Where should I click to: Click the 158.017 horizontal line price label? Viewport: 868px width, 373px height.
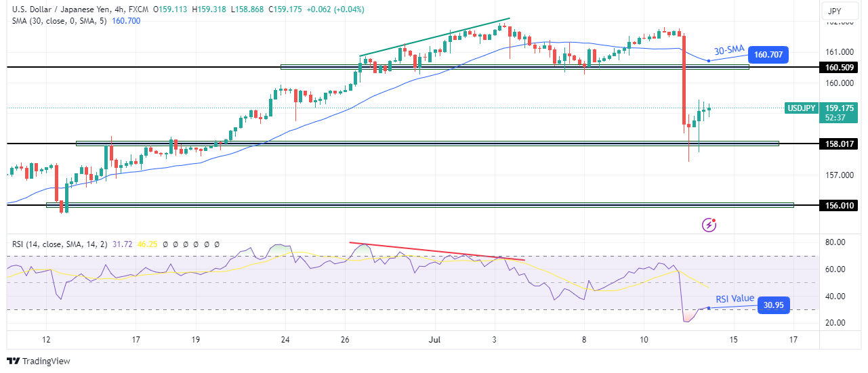click(840, 144)
